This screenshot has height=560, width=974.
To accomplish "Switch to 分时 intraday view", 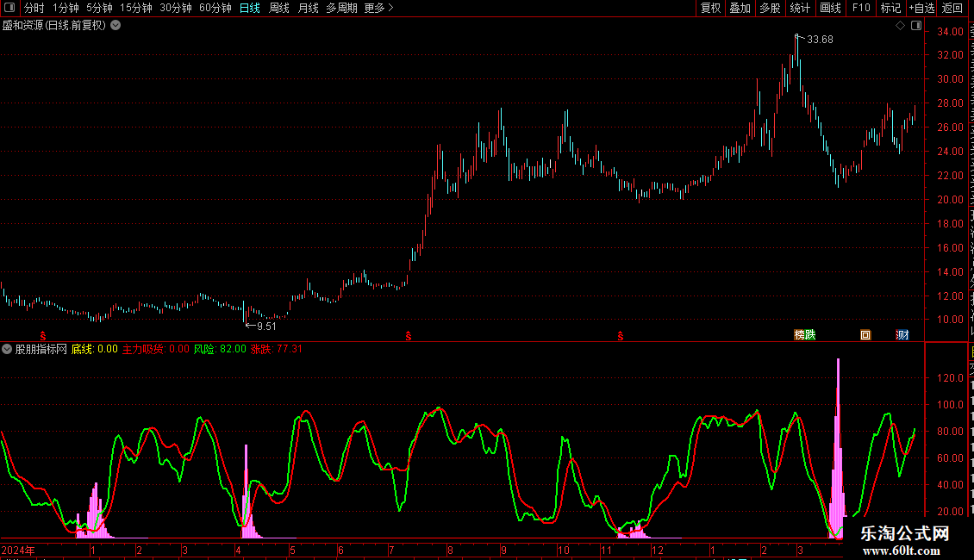I will pyautogui.click(x=34, y=8).
